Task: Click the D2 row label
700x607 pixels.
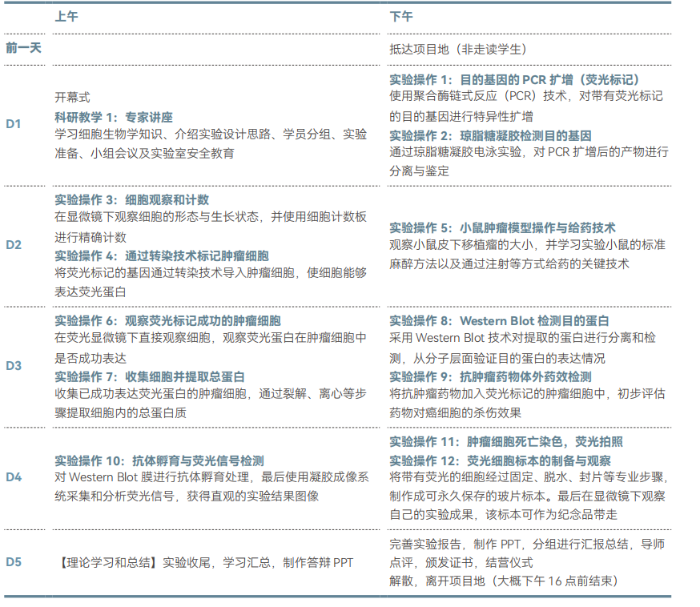Action: point(14,245)
